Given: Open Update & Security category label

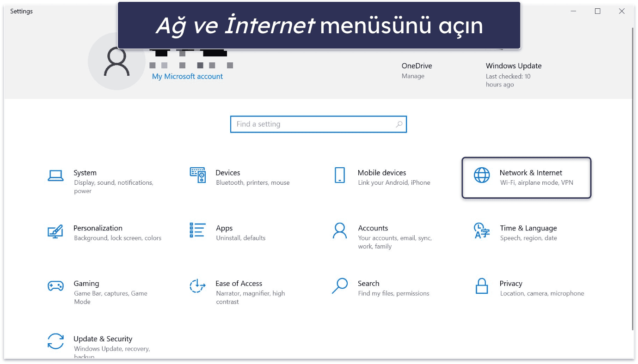Looking at the screenshot, I should 103,339.
